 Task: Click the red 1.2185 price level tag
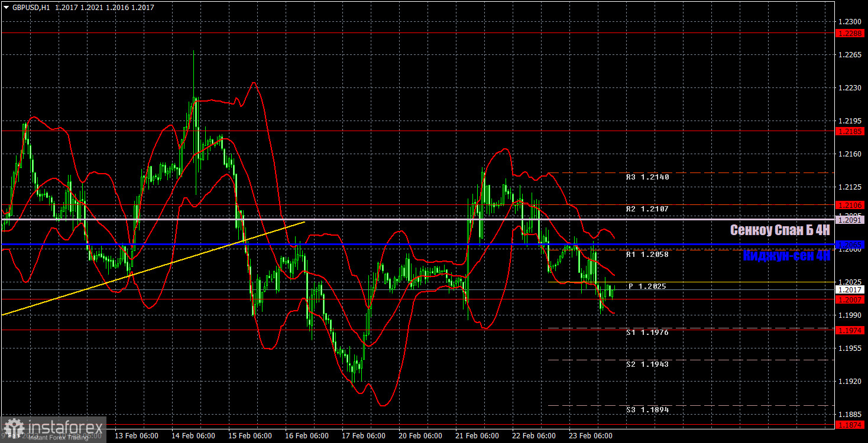click(850, 131)
